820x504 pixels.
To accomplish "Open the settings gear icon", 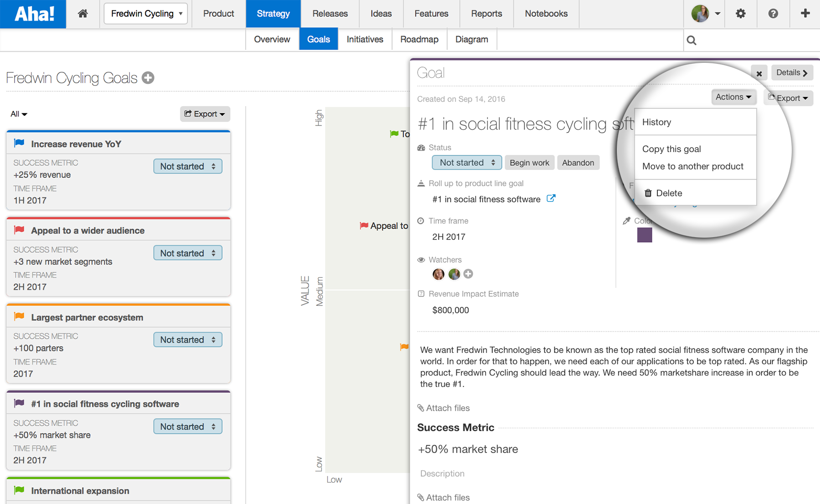I will pos(741,14).
